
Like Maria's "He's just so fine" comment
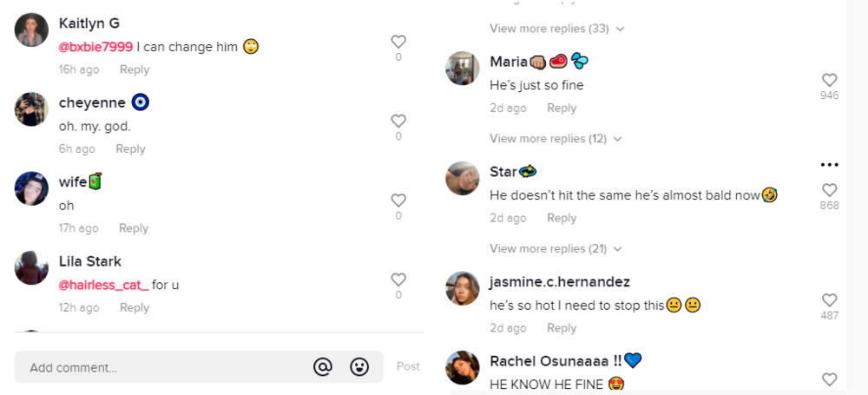coord(829,80)
